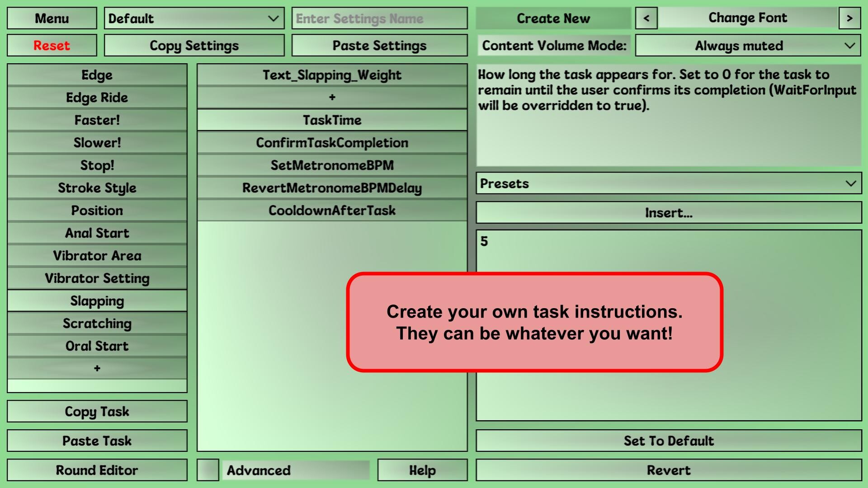
Task: Add new property below Text_Slapping_Weight
Action: [332, 97]
